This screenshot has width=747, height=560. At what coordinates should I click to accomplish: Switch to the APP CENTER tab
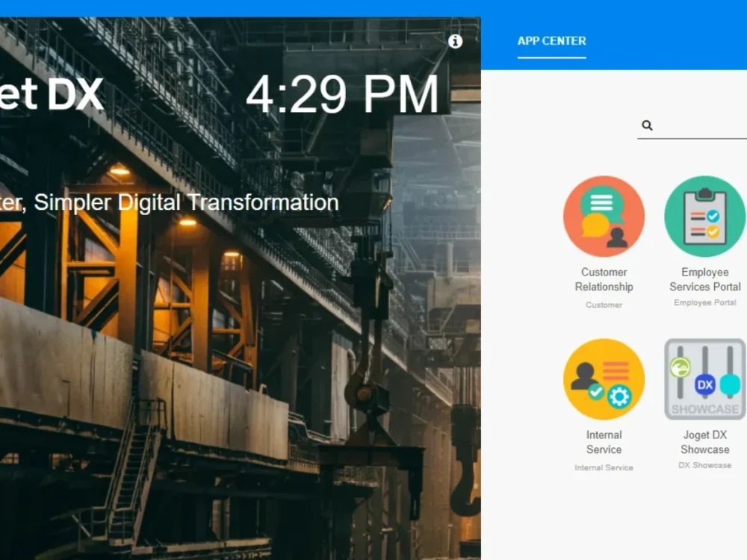pyautogui.click(x=552, y=41)
